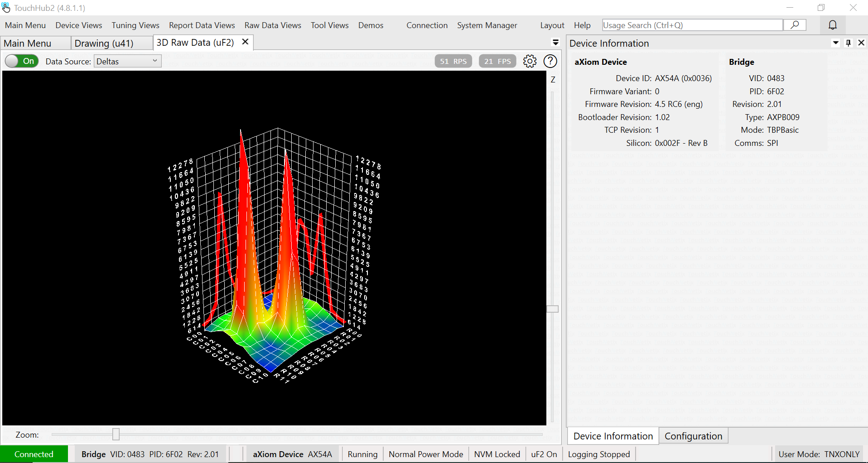Toggle the On switch for data streaming
Image resolution: width=868 pixels, height=463 pixels.
(22, 61)
